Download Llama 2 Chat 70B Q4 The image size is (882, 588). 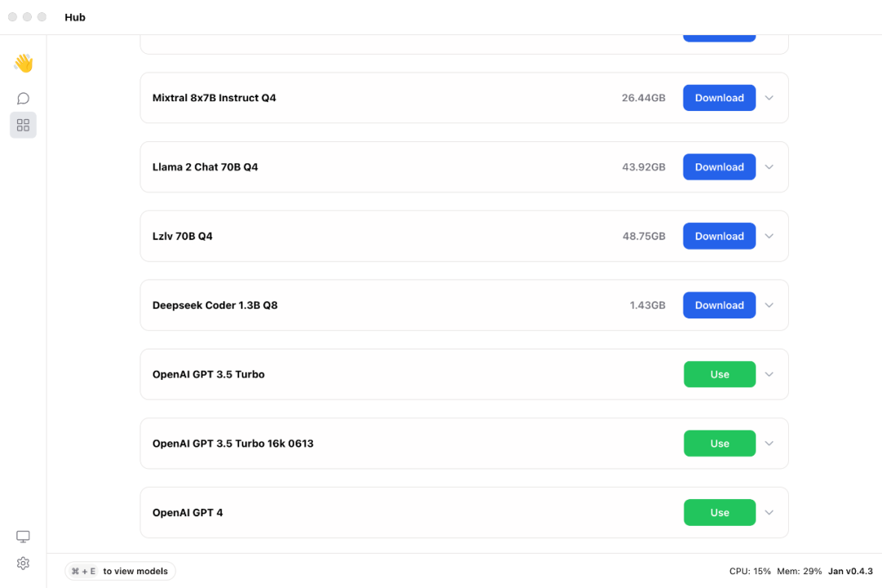(719, 167)
